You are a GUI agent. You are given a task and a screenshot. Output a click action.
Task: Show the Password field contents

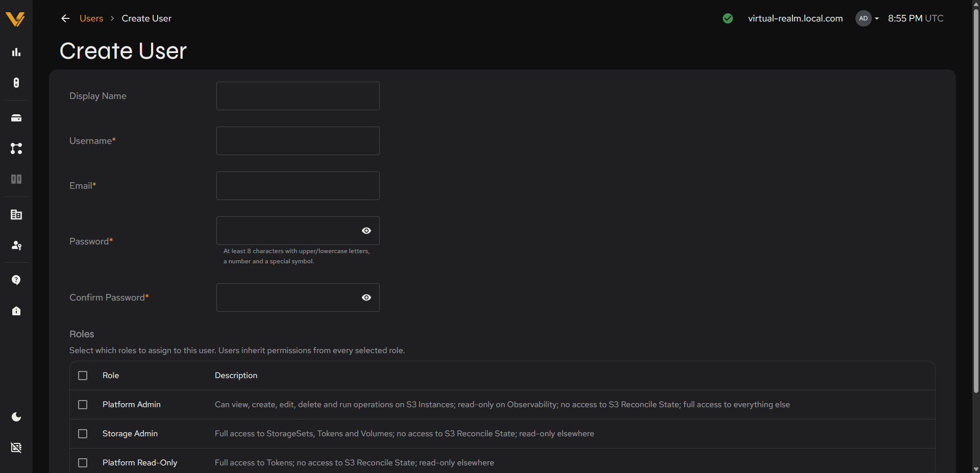[x=366, y=231]
